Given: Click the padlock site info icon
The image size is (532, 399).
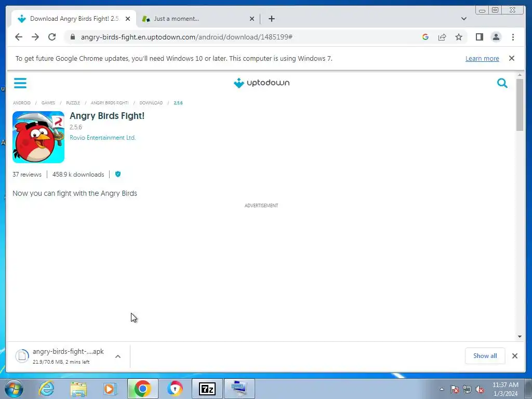Looking at the screenshot, I should pos(72,37).
